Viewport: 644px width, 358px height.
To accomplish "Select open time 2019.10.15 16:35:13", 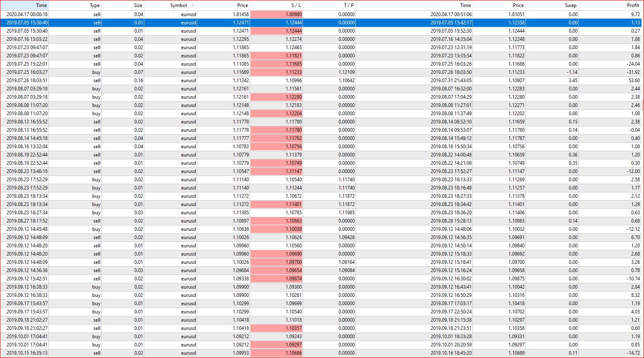I will coord(27,353).
